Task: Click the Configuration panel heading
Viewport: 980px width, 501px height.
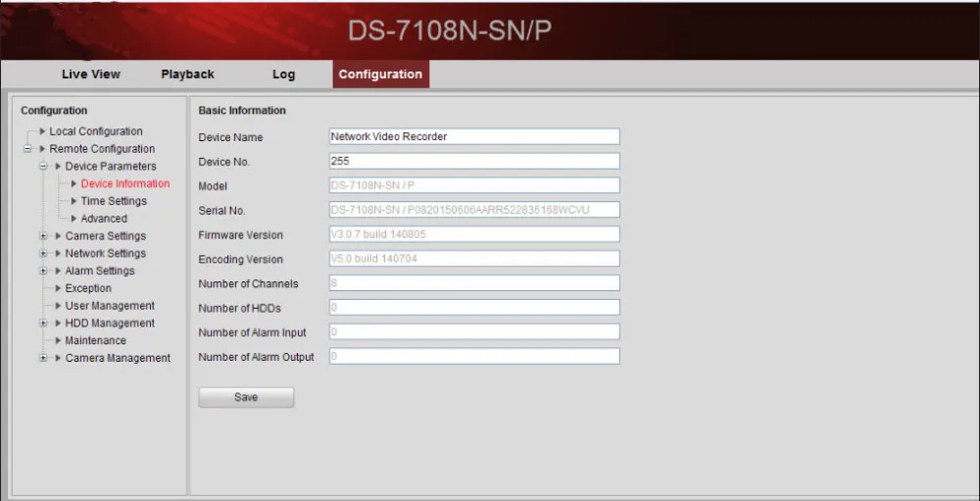Action: tap(54, 111)
